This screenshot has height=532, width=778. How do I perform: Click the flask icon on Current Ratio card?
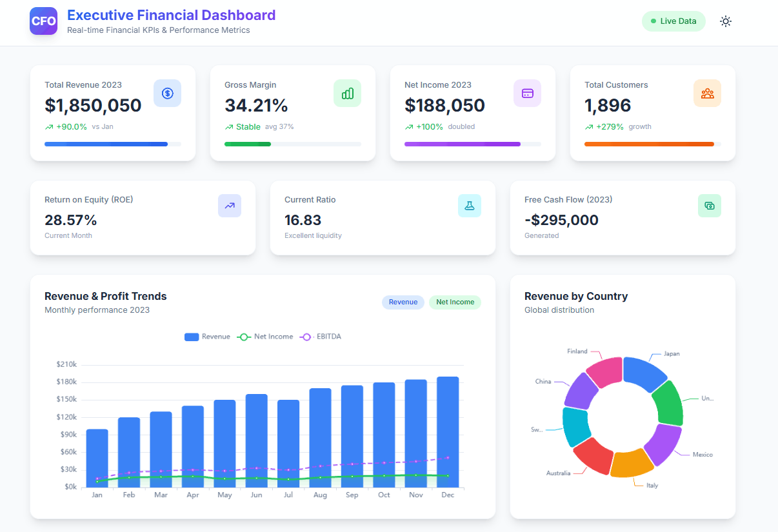470,206
